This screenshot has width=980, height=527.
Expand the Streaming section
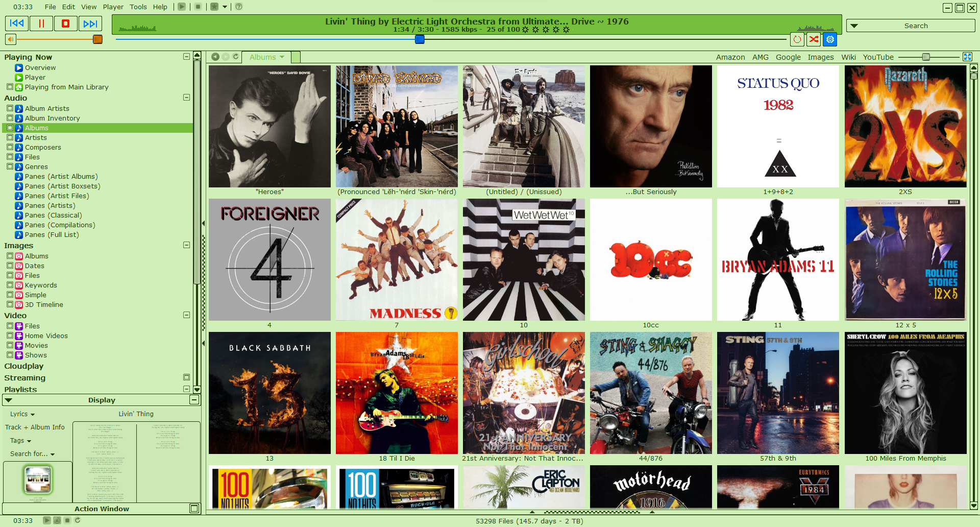tap(186, 377)
